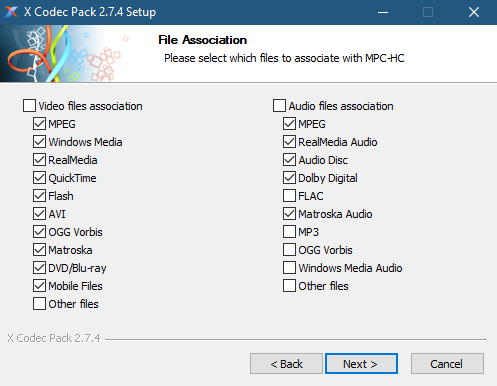Close the X Codec Pack Setup window

[x=474, y=12]
